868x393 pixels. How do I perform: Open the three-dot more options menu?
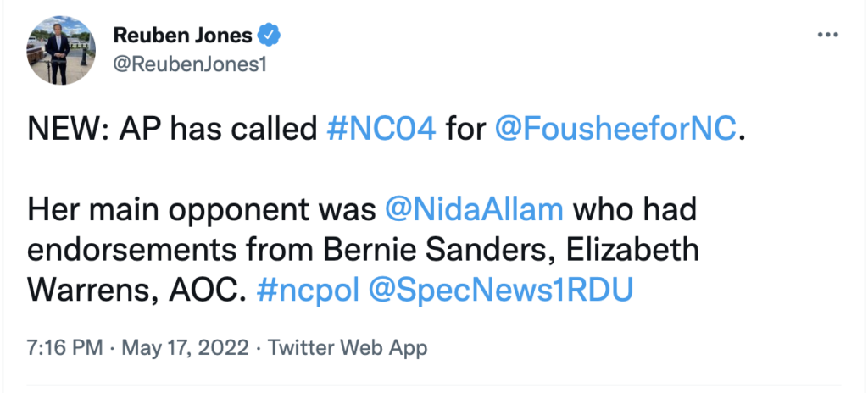tap(827, 36)
